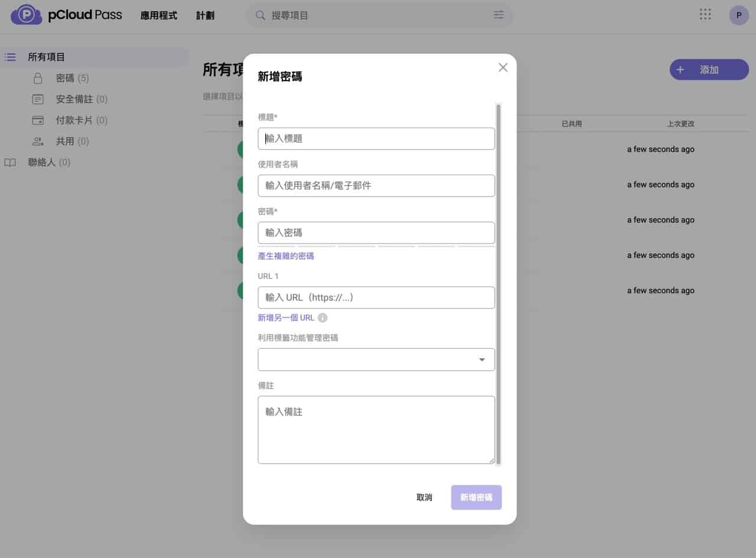Select 密碼 (5) in the sidebar
756x558 pixels.
click(72, 78)
